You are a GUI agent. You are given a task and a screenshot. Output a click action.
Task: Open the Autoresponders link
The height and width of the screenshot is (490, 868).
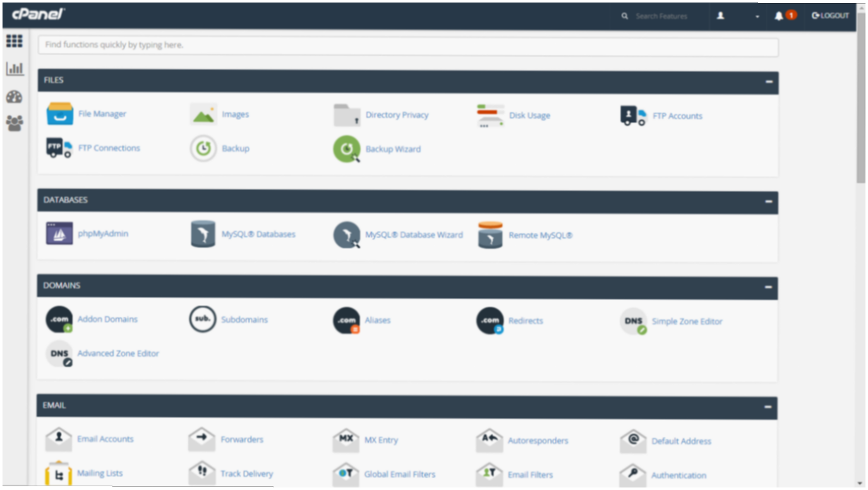[538, 441]
